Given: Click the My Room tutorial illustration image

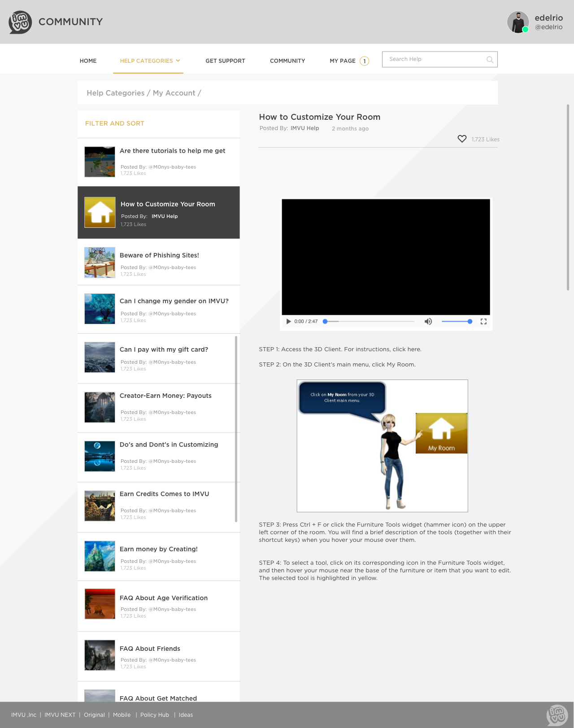Looking at the screenshot, I should pos(383,446).
